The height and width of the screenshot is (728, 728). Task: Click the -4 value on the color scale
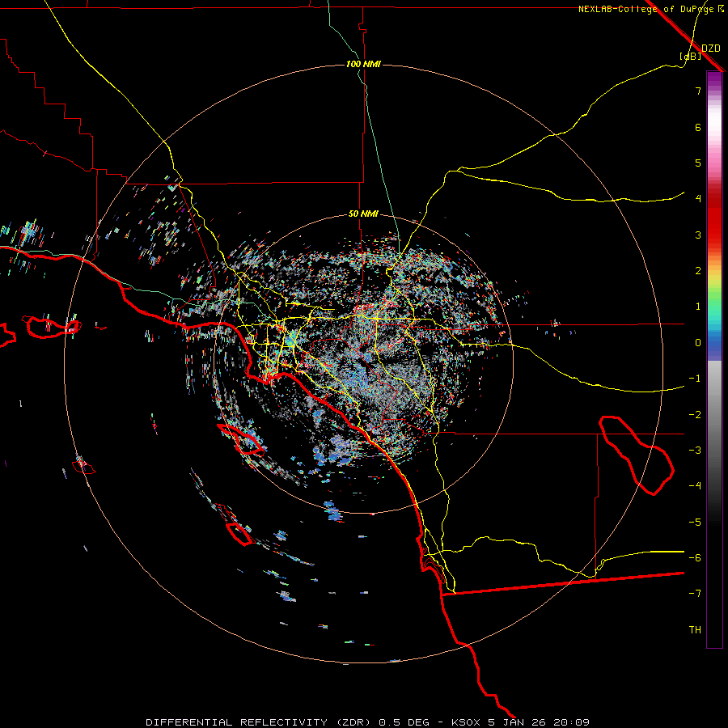coord(695,486)
